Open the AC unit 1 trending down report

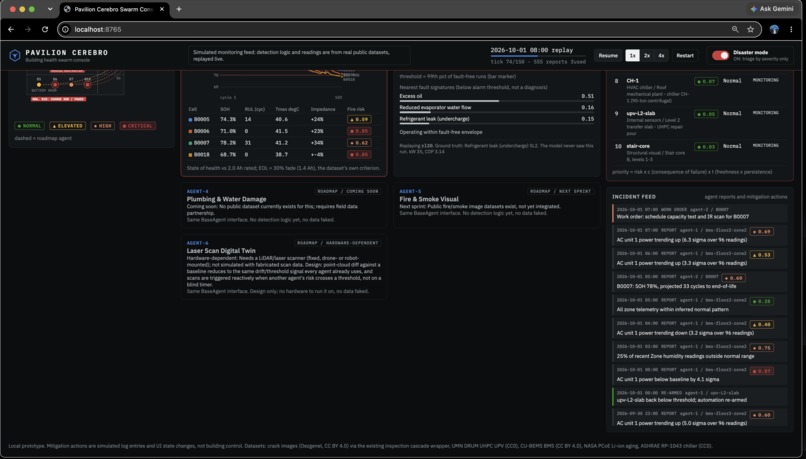pos(700,328)
